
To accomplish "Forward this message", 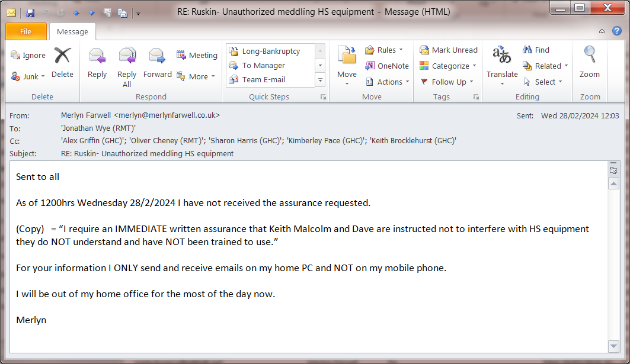I will coord(157,63).
